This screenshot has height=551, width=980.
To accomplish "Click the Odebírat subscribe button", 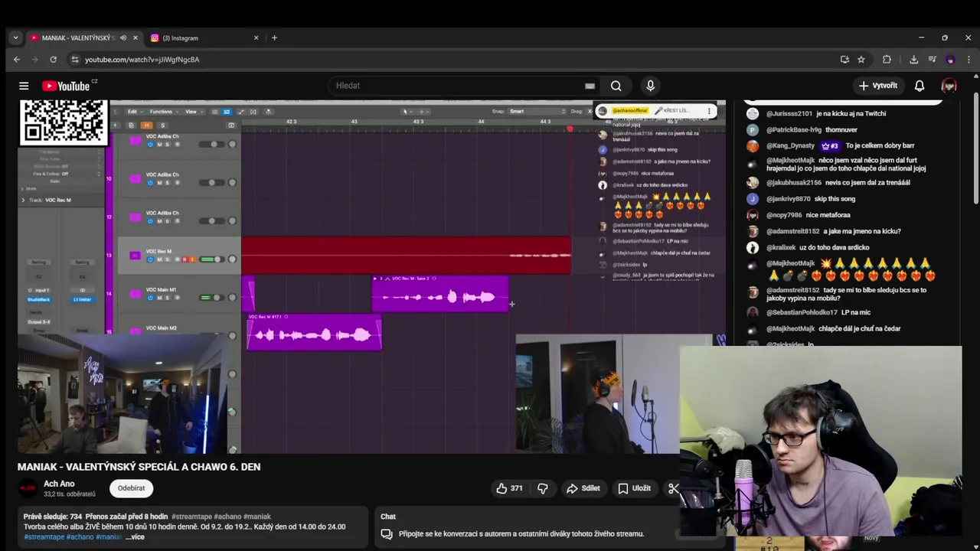I will click(131, 488).
